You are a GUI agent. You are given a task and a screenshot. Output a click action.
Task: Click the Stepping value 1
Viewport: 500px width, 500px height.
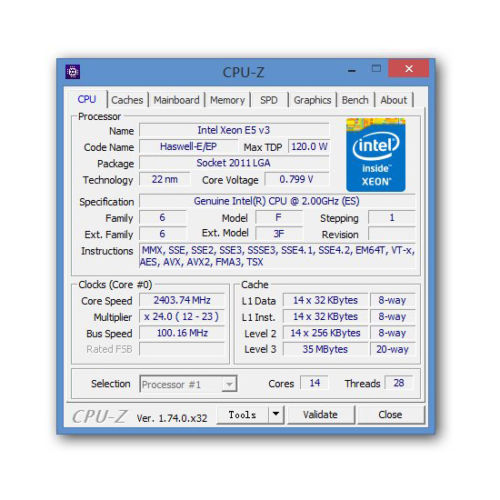click(x=392, y=218)
